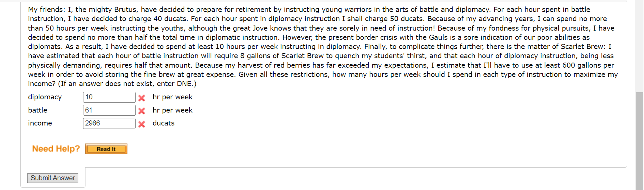Click the 'hr per week' label next to battle
This screenshot has width=644, height=190.
point(172,110)
